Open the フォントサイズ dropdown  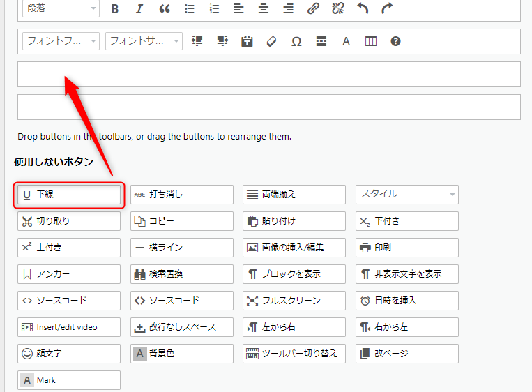click(144, 41)
